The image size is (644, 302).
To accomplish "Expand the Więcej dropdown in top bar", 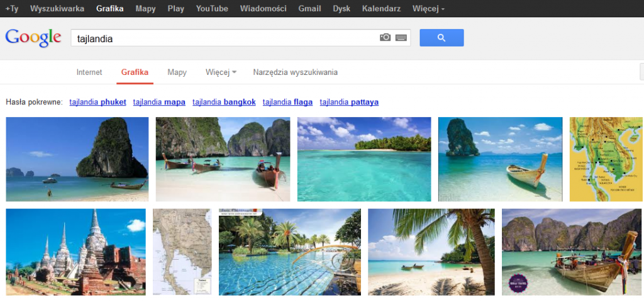I will 428,9.
